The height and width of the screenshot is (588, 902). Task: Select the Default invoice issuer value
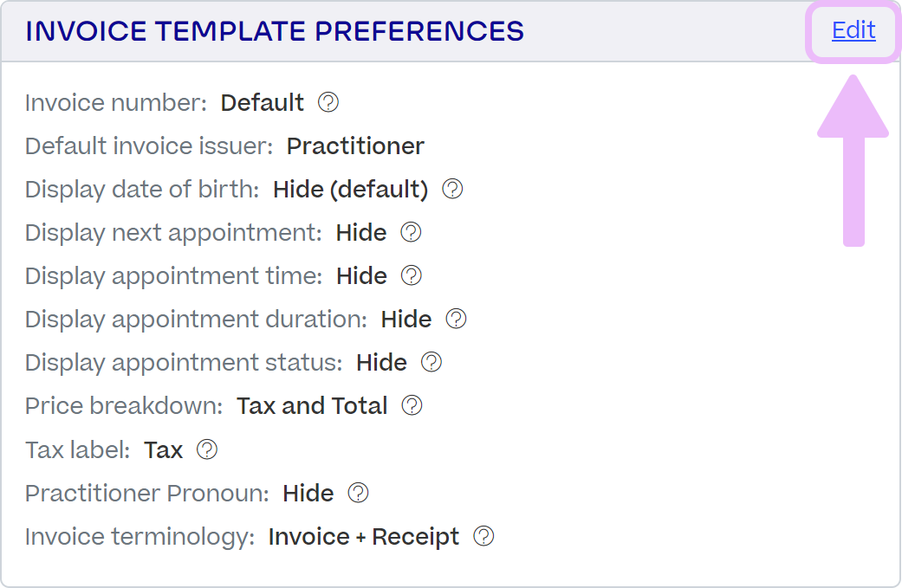click(x=355, y=146)
